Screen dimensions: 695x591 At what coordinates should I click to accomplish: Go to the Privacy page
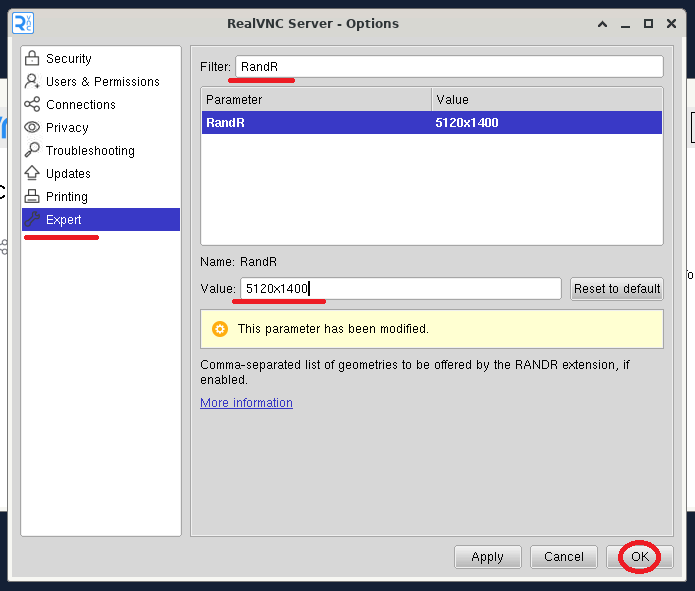tap(101, 127)
